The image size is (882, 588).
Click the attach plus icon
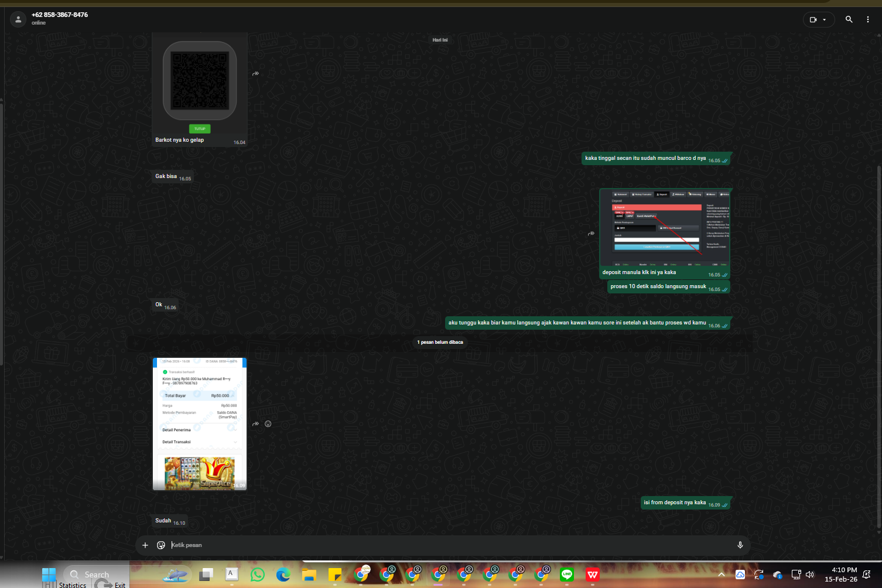point(145,545)
